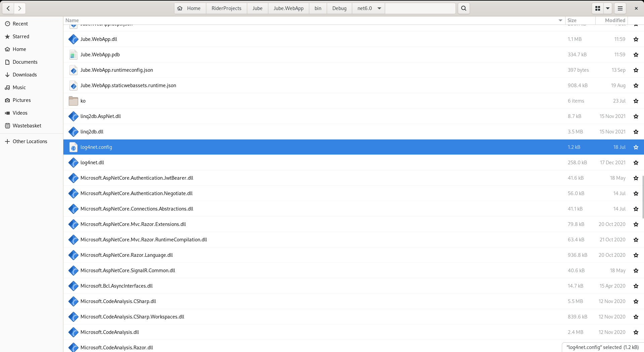Click the vertical scrollbar thumb
The width and height of the screenshot is (644, 352).
coord(643,197)
